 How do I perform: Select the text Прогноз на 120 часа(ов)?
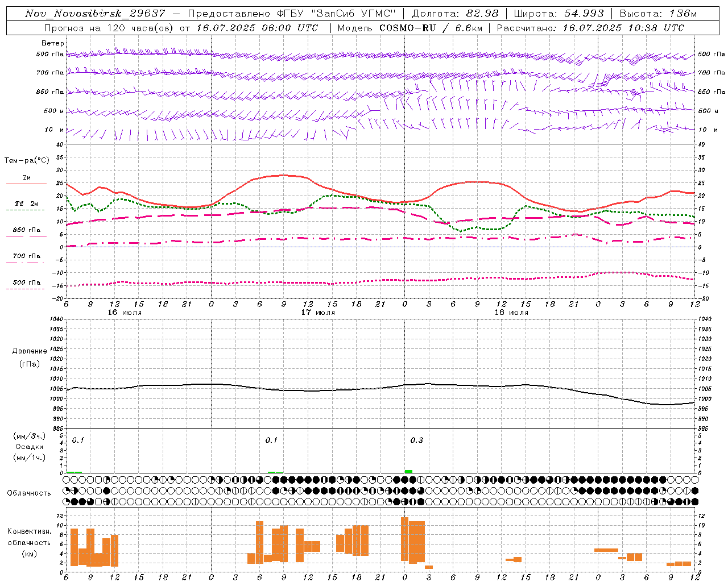(x=109, y=28)
